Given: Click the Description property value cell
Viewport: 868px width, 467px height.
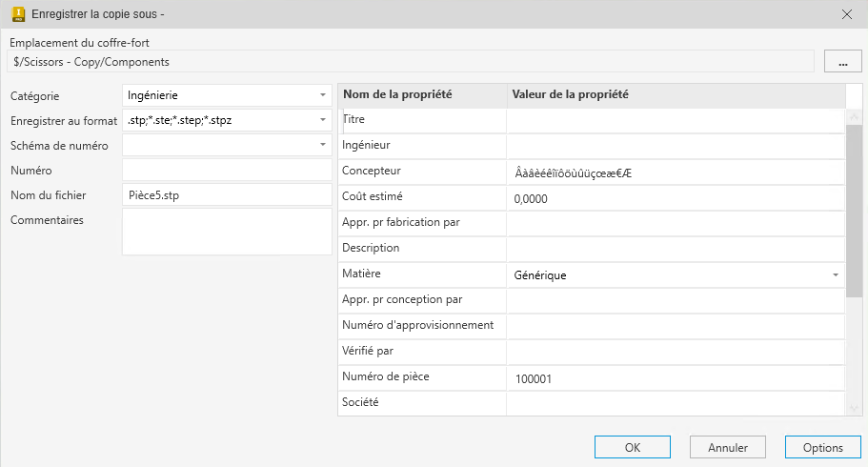Looking at the screenshot, I should [675, 249].
